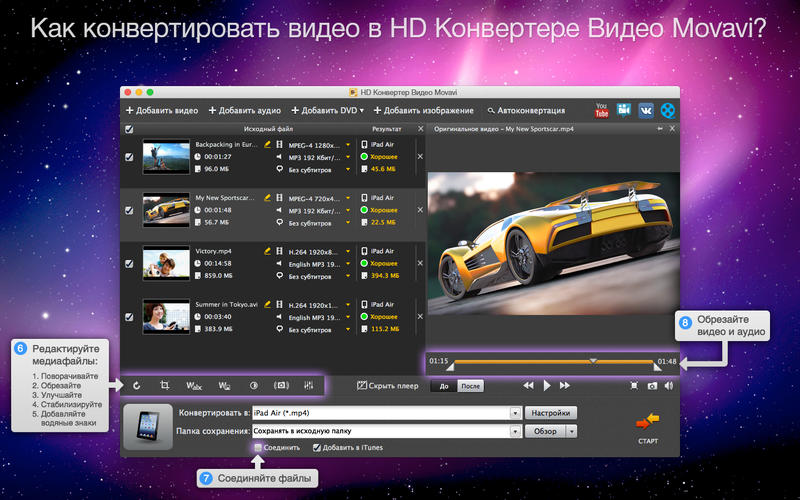Screen dimensions: 800x500
Task: Click Добавить изображение
Action: [423, 110]
